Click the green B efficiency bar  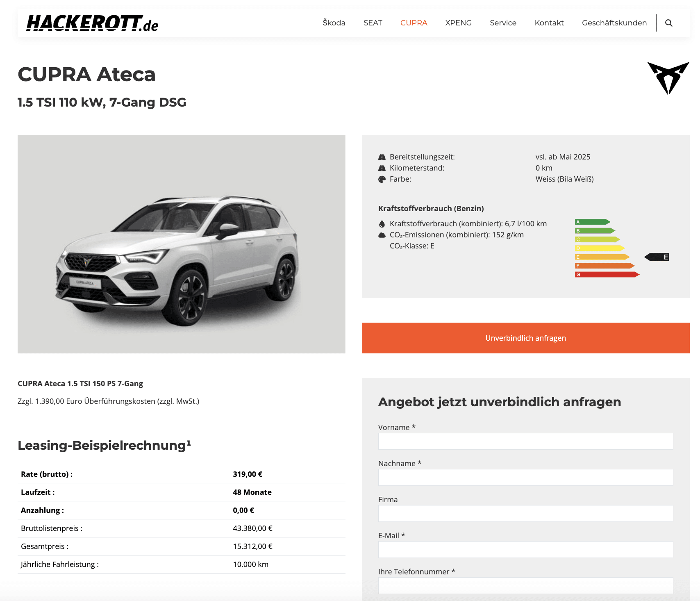(595, 231)
